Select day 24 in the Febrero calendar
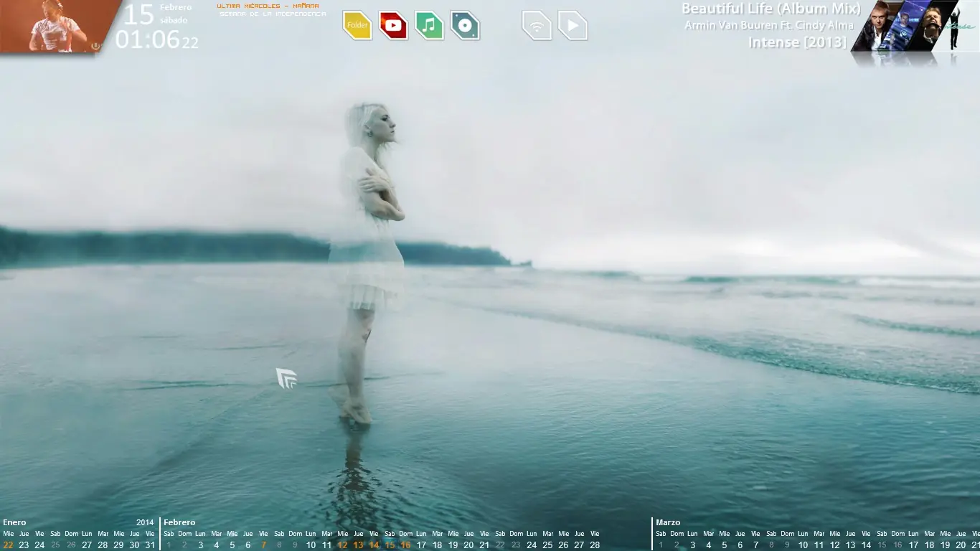This screenshot has width=980, height=551. (532, 545)
